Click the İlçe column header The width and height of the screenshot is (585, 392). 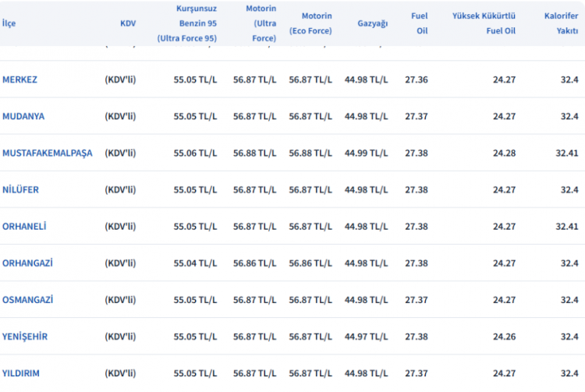tap(9, 23)
